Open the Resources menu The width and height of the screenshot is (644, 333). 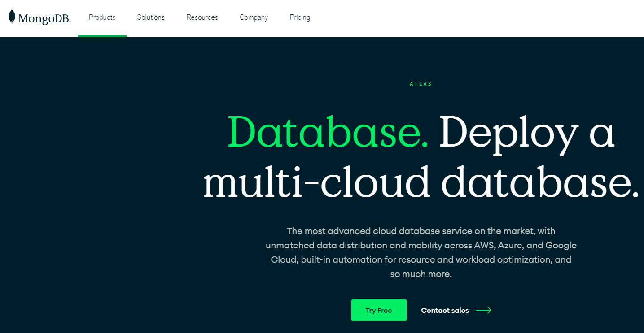click(202, 17)
